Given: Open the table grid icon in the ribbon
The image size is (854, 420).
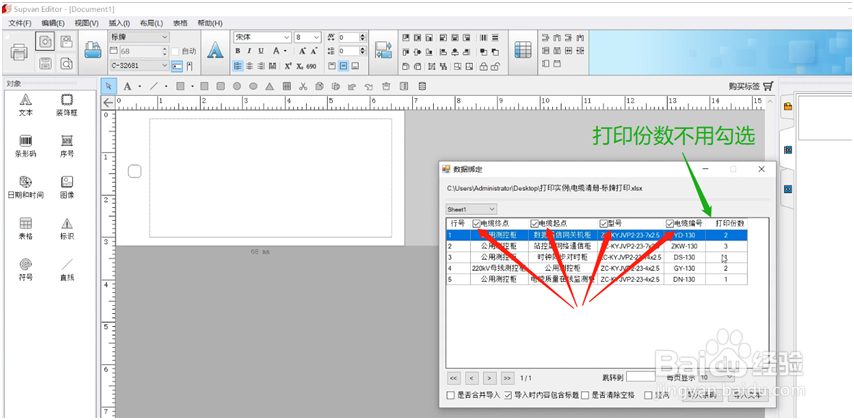Looking at the screenshot, I should click(522, 50).
